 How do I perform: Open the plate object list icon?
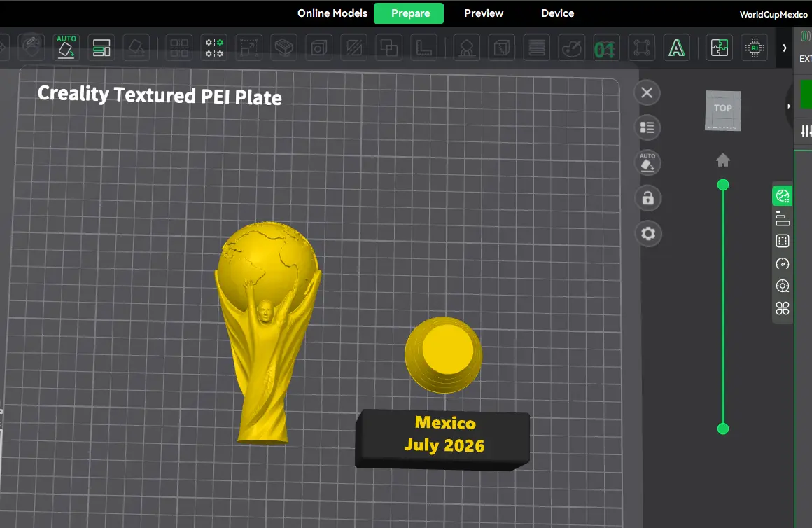pyautogui.click(x=647, y=127)
